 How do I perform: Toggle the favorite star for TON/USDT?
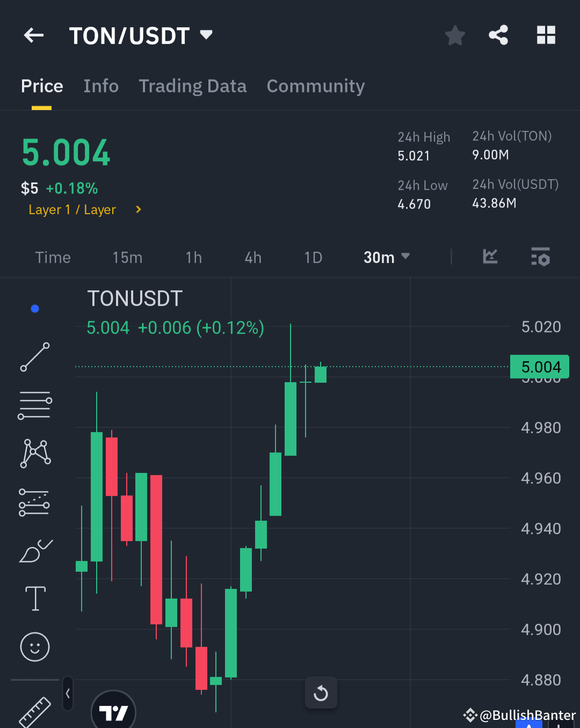point(455,34)
